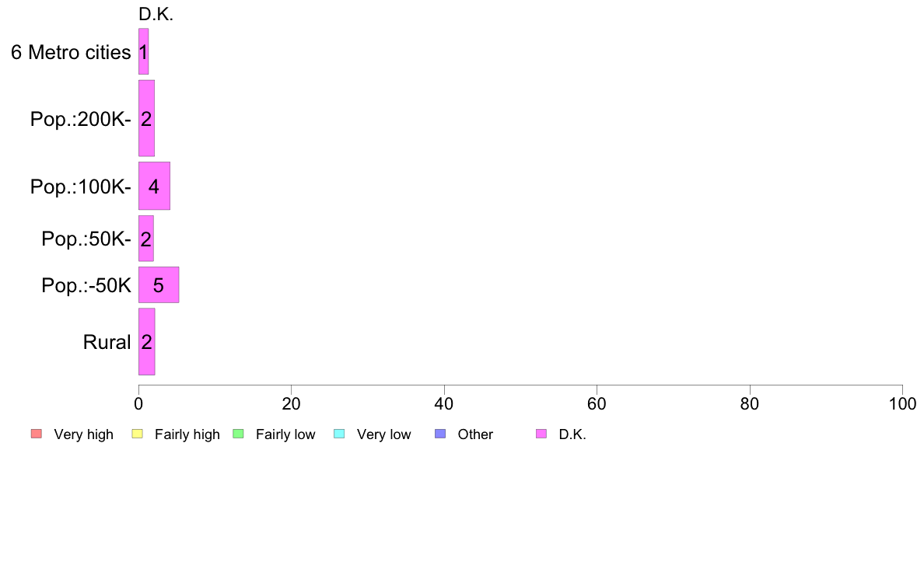
Task: Select the Rural bar
Action: pos(147,342)
